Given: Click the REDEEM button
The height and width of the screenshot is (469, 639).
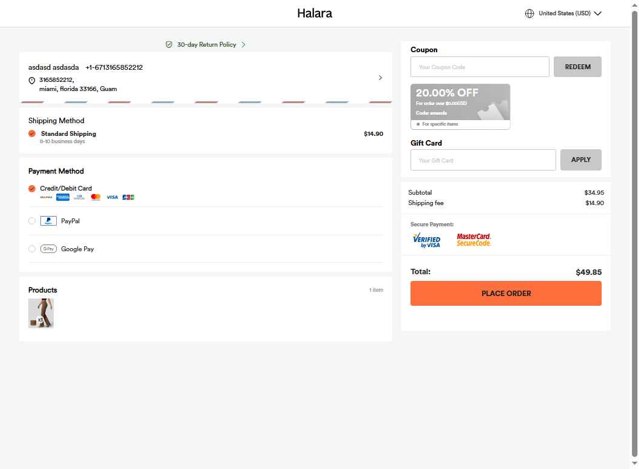Looking at the screenshot, I should pyautogui.click(x=577, y=67).
